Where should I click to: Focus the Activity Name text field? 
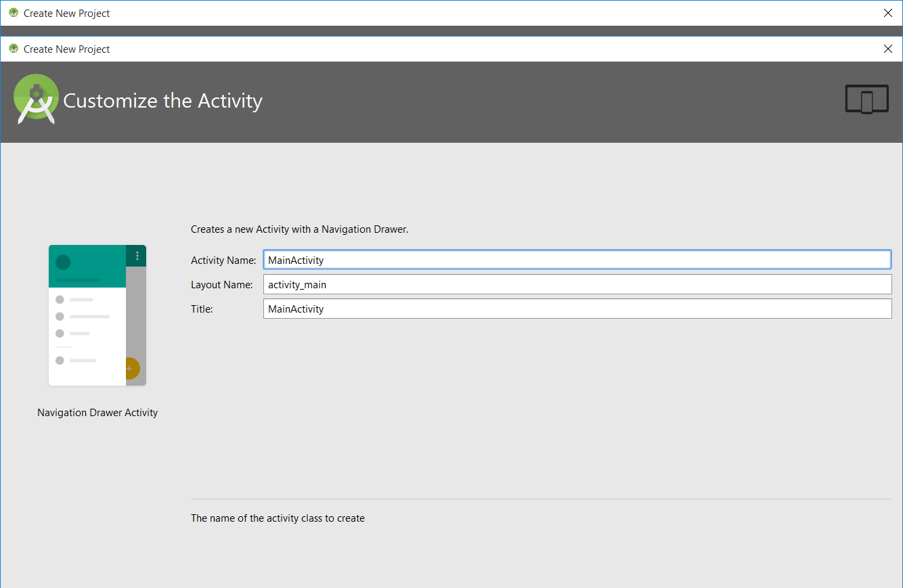click(577, 260)
